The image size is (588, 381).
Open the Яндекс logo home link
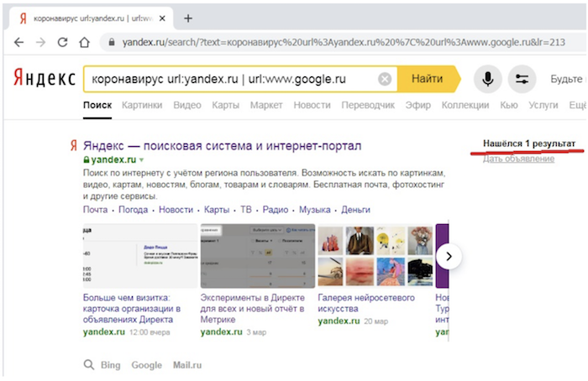click(45, 78)
